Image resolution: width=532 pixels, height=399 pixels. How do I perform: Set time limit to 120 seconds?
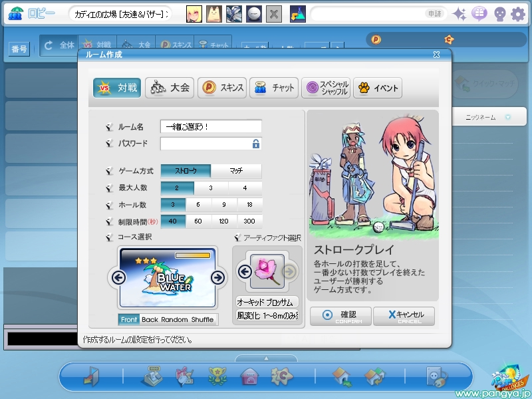pos(224,221)
